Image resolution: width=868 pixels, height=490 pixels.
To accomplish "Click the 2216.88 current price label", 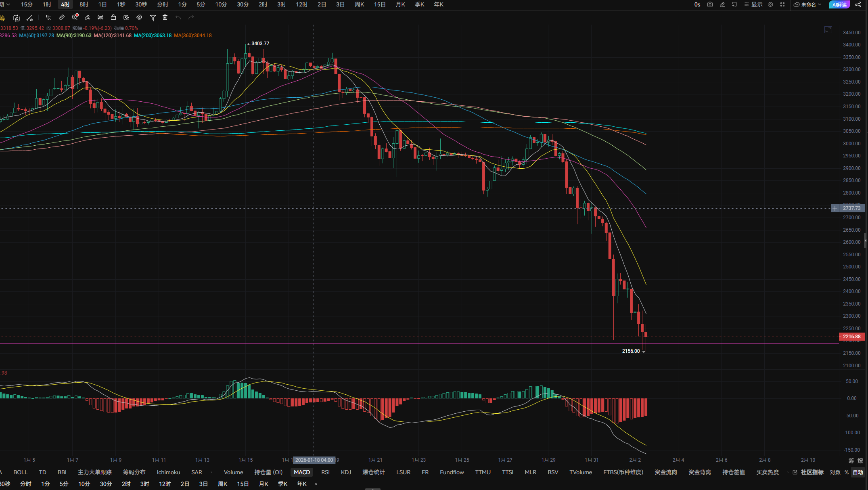I will [x=851, y=337].
